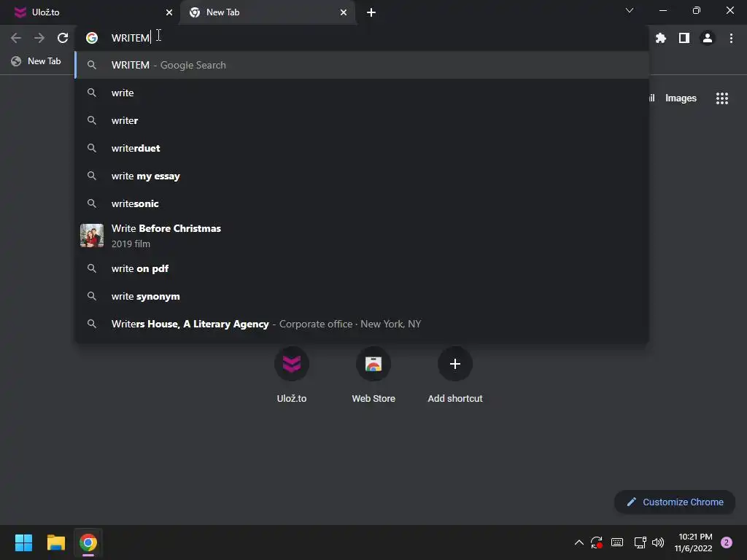
Task: Choose the 'write' suggestion
Action: pos(362,93)
